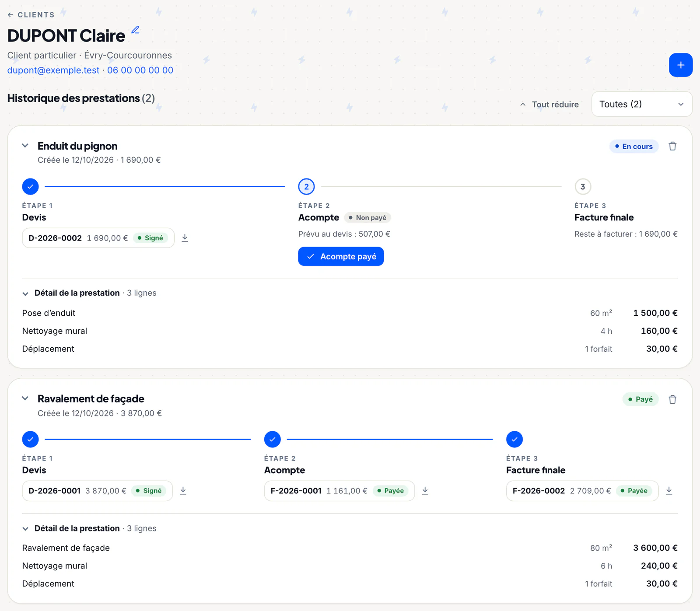The image size is (700, 611).
Task: Click the Non payé badge next to Acompte
Action: (367, 218)
